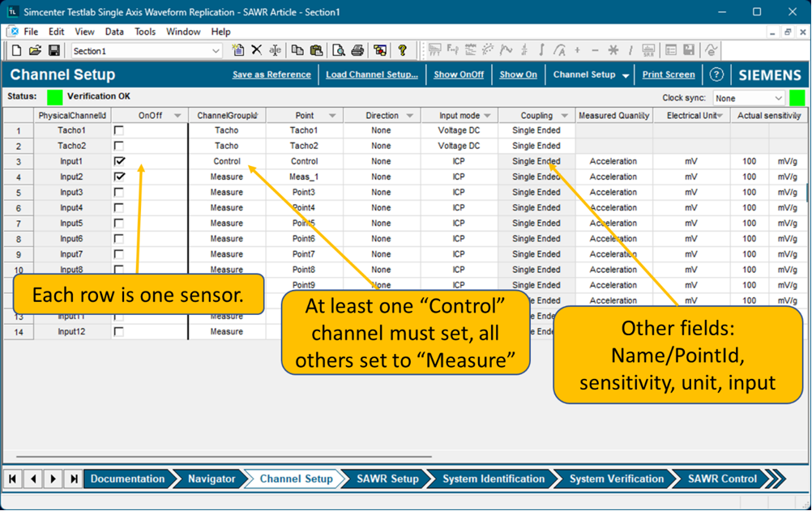Open Print Preview with the magnifier page icon
Viewport: 812px width, 511px height.
click(x=338, y=50)
